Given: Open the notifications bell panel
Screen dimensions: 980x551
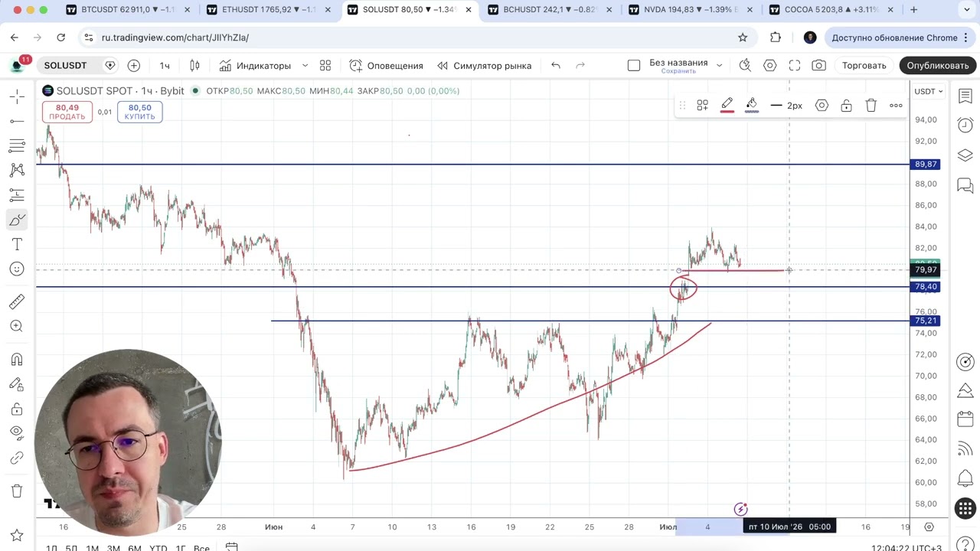Looking at the screenshot, I should pos(965,479).
